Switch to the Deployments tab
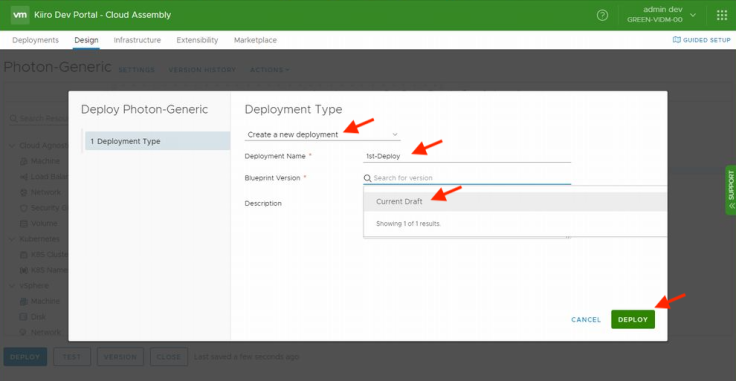The width and height of the screenshot is (736, 381). pyautogui.click(x=36, y=40)
